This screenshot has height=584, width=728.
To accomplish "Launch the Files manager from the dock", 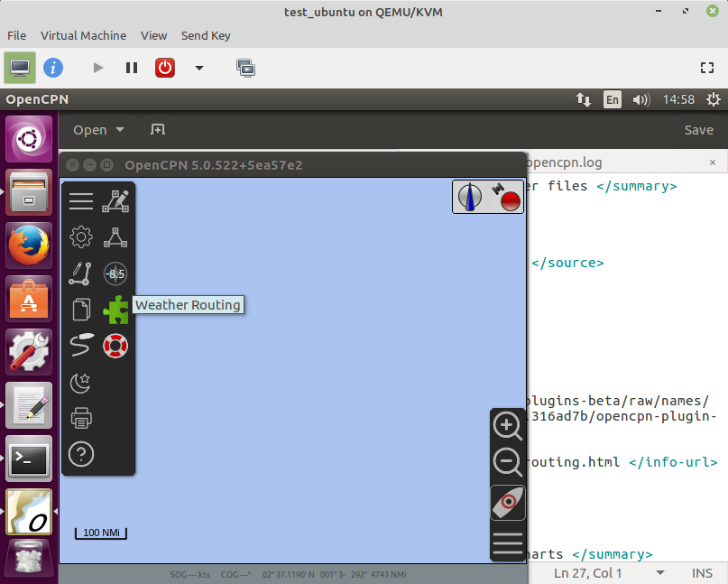I will tap(29, 192).
